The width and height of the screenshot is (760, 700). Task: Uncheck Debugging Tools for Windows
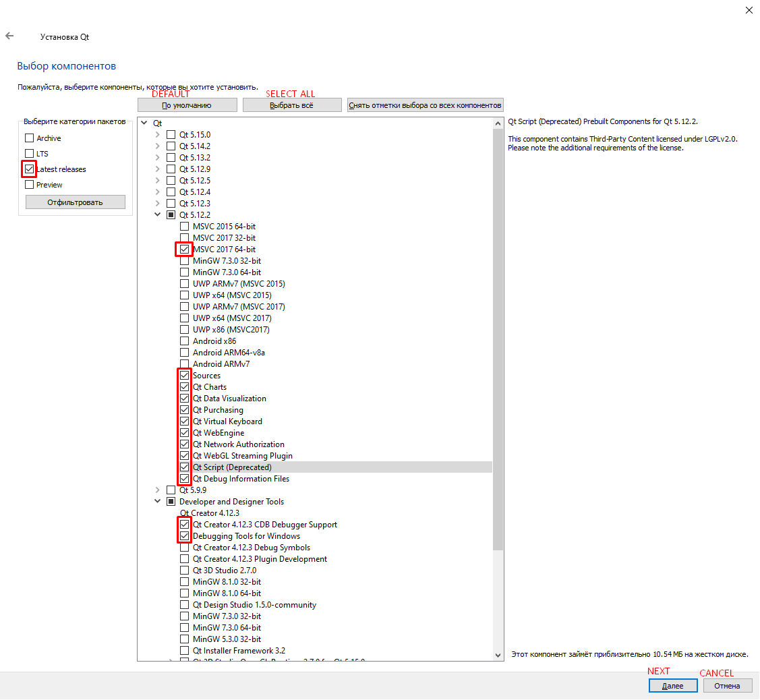click(x=185, y=536)
